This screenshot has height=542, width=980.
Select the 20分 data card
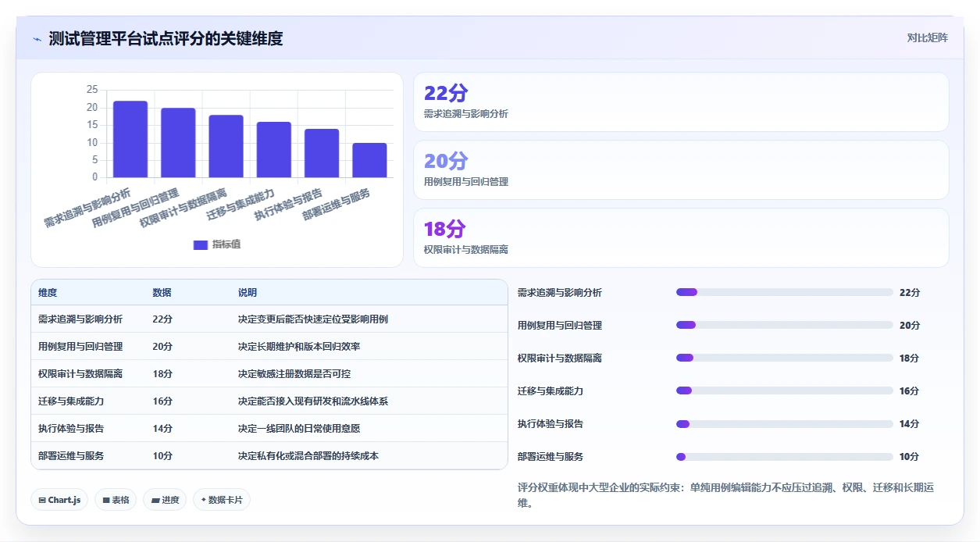(x=681, y=169)
